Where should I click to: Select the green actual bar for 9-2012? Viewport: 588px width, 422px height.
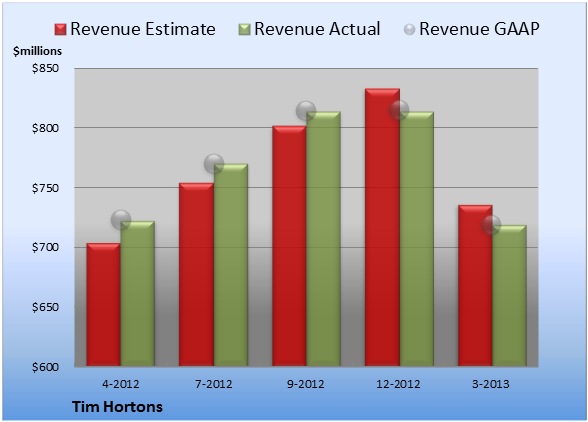click(x=323, y=239)
